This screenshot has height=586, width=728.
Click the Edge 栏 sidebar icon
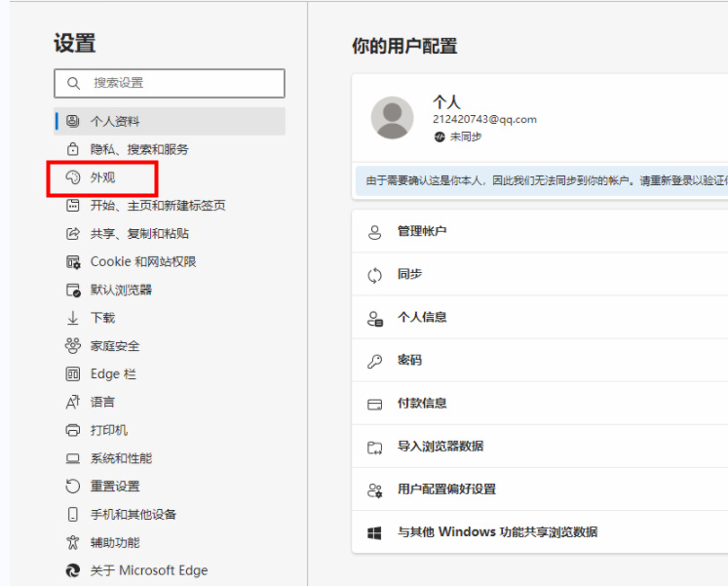pos(72,373)
